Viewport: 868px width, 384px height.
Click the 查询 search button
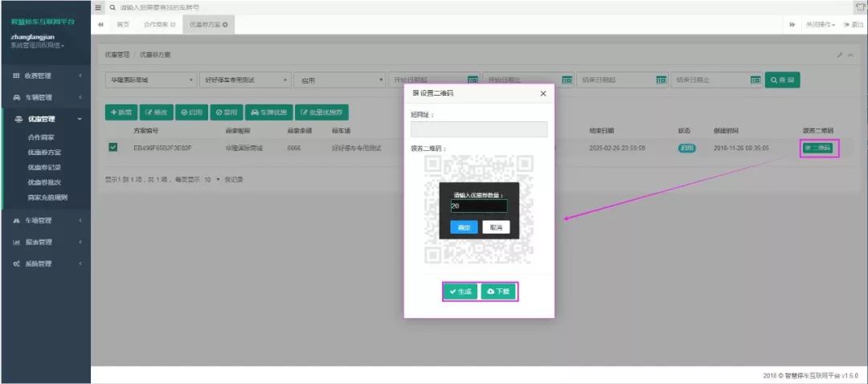782,80
